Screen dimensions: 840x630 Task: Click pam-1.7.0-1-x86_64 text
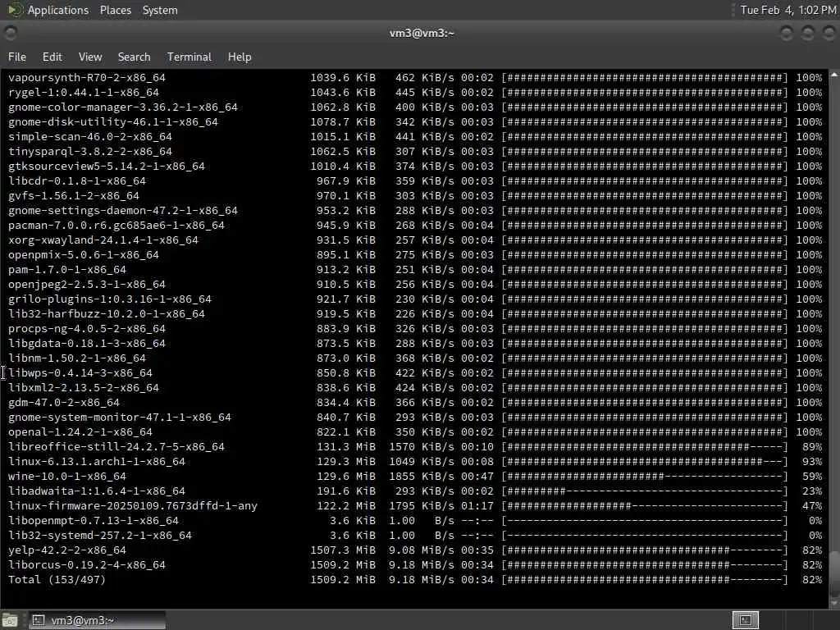tap(67, 269)
